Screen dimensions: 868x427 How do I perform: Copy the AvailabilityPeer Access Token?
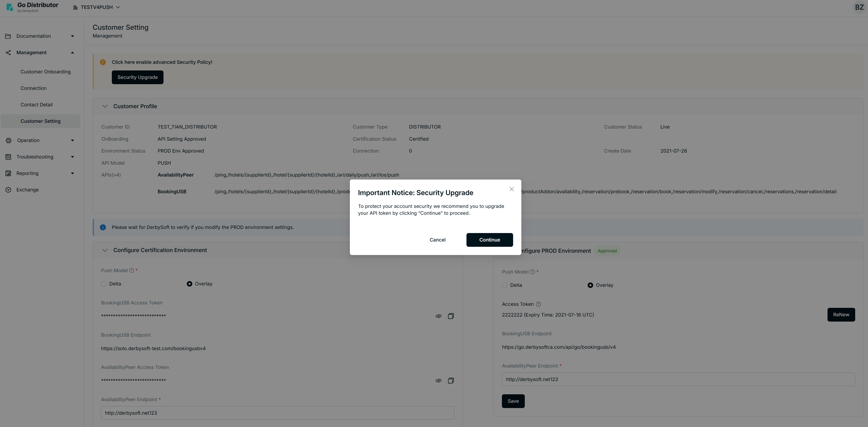(x=450, y=381)
